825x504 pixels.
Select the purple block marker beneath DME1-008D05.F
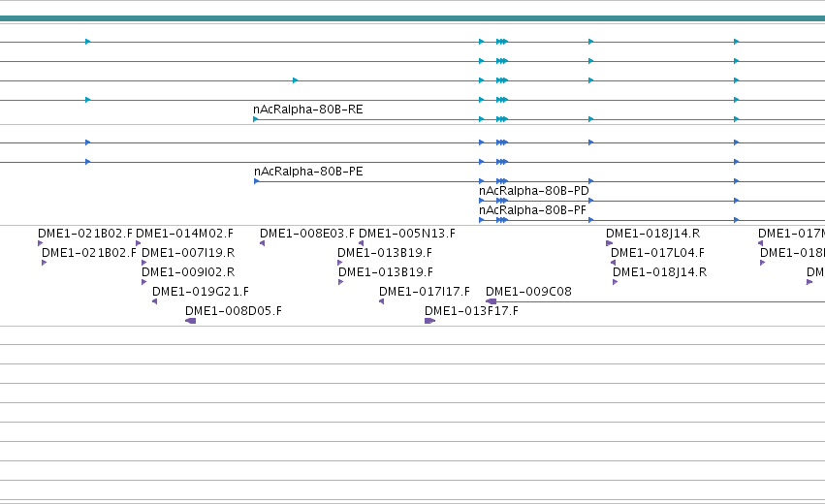[190, 321]
